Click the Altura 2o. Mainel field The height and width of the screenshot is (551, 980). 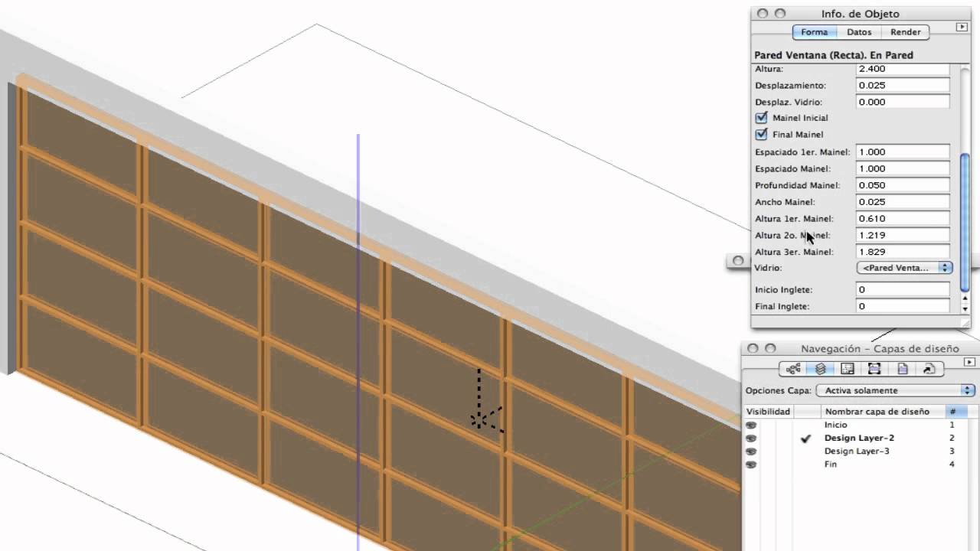coord(903,235)
